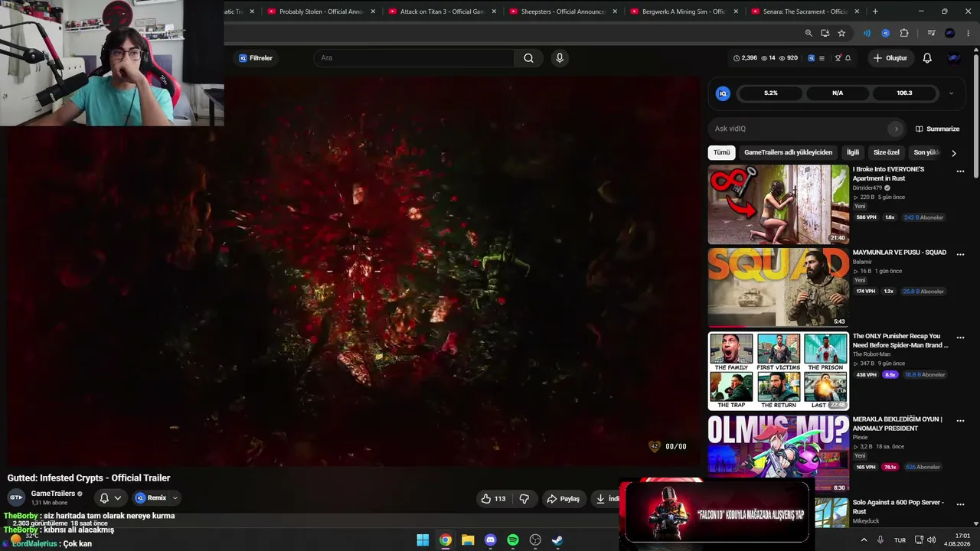980x551 pixels.
Task: Click the round vidIQ score badge
Action: pyautogui.click(x=723, y=93)
